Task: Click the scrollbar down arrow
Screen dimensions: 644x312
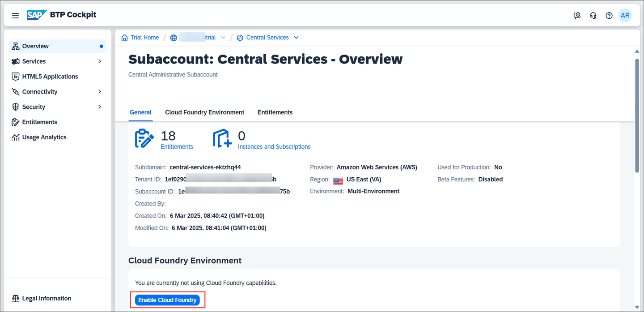Action: [x=637, y=308]
